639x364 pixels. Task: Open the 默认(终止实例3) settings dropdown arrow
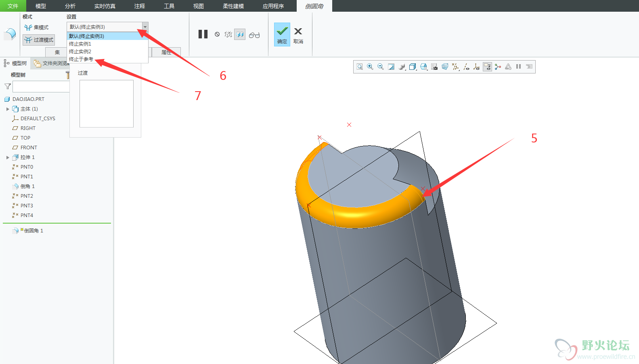coord(145,27)
